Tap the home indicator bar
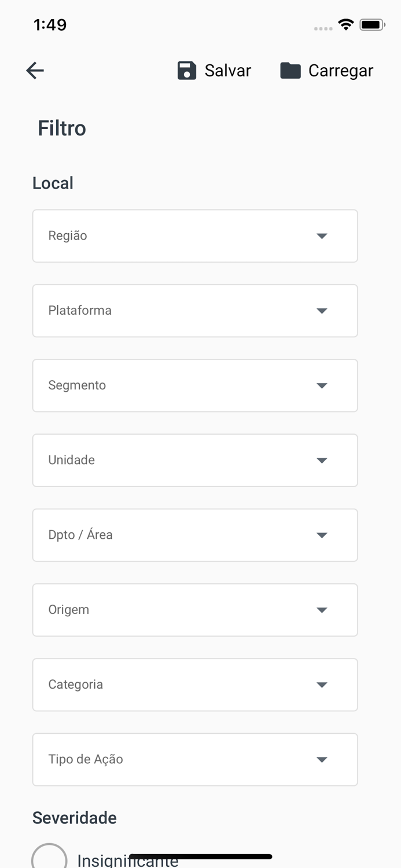401x868 pixels. 200,856
